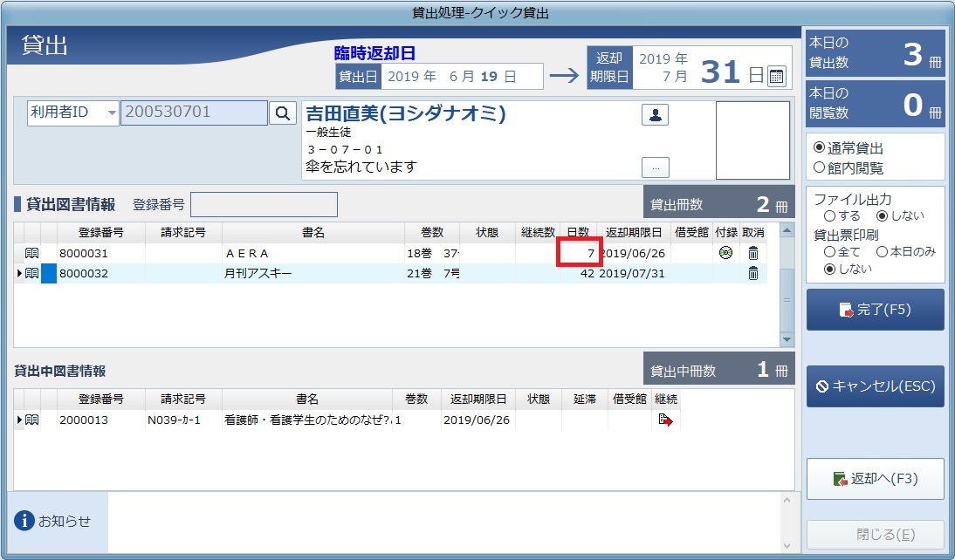Click the お知らせ info icon
The width and height of the screenshot is (955, 560).
[x=24, y=521]
